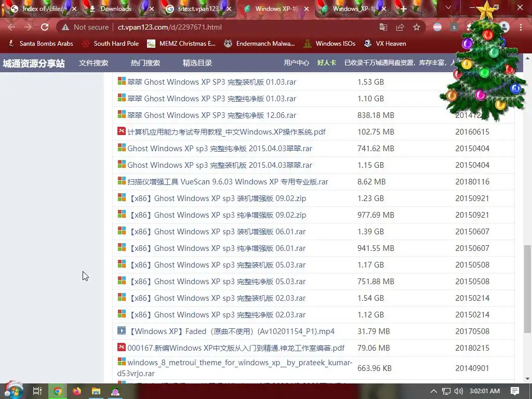Click file icon beside VueScan 9.6.03 entry
The width and height of the screenshot is (532, 399).
point(122,181)
